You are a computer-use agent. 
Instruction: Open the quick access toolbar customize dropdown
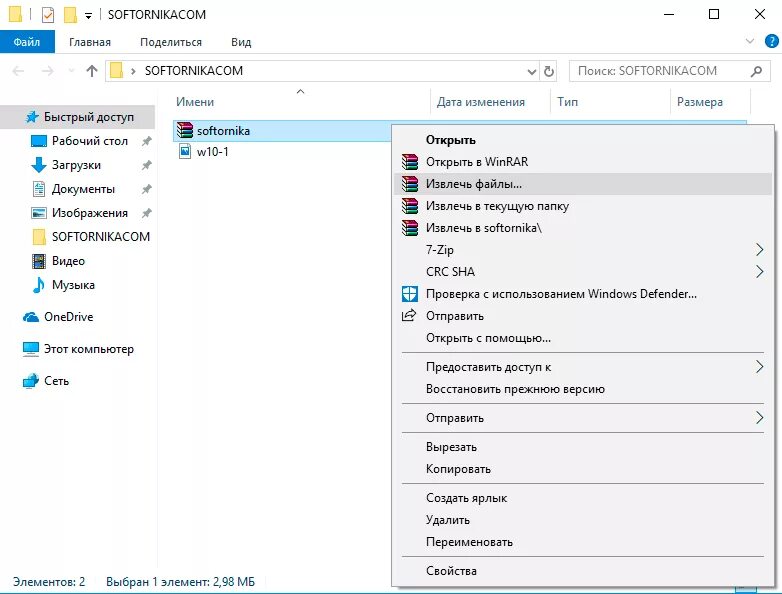pyautogui.click(x=88, y=16)
